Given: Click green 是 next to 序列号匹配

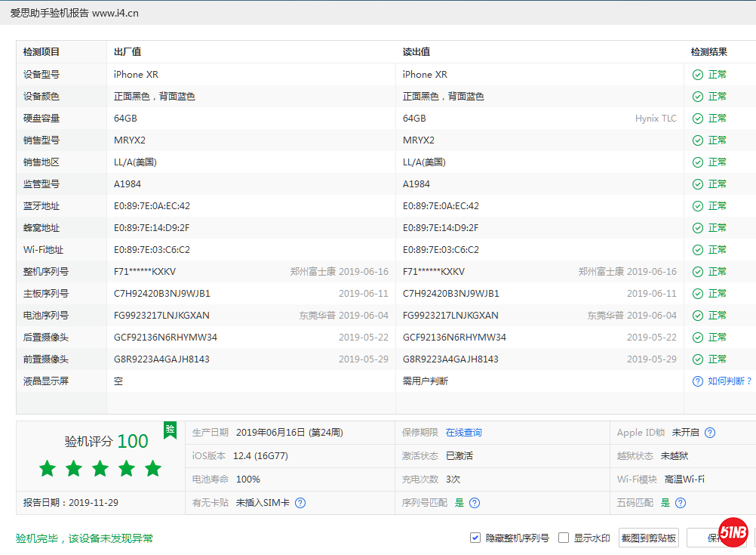Looking at the screenshot, I should pyautogui.click(x=459, y=502).
